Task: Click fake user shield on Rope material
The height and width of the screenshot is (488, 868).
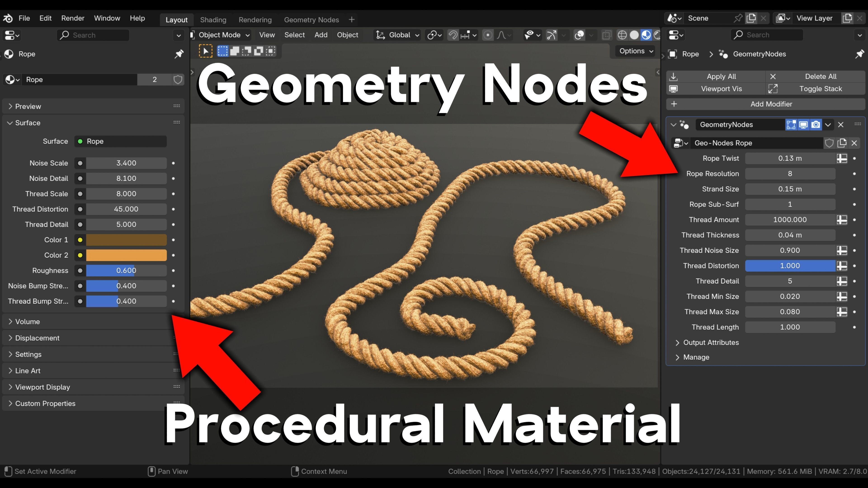Action: (178, 80)
